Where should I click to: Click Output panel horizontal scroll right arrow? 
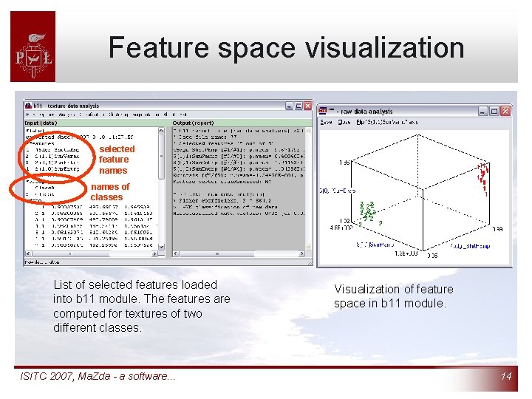(x=301, y=253)
